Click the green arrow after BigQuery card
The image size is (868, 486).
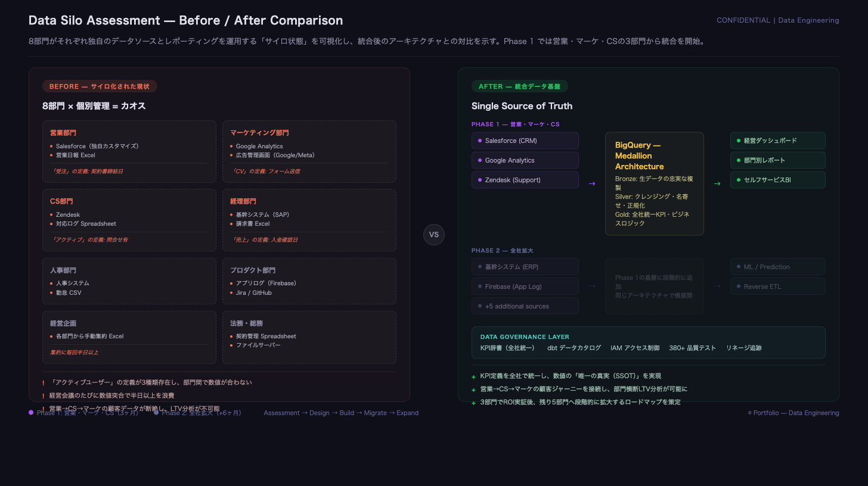(x=717, y=183)
